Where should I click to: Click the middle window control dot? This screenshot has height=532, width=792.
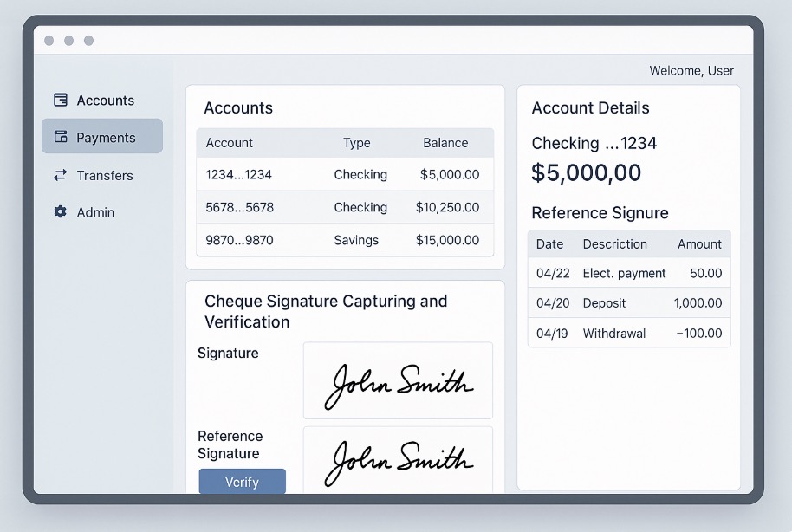68,41
